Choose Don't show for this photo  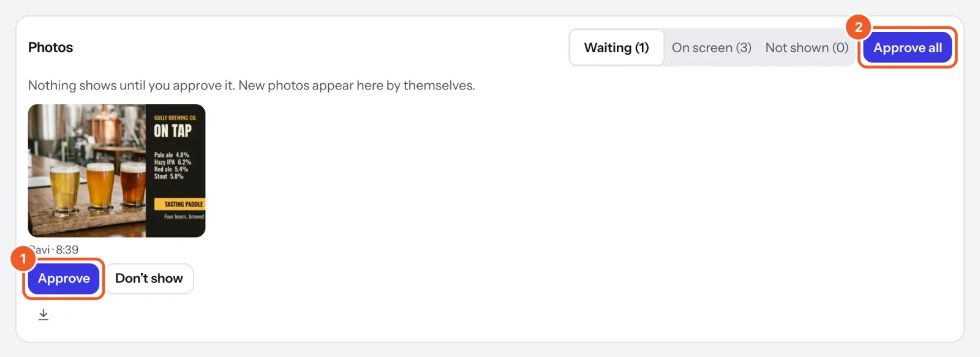coord(149,279)
